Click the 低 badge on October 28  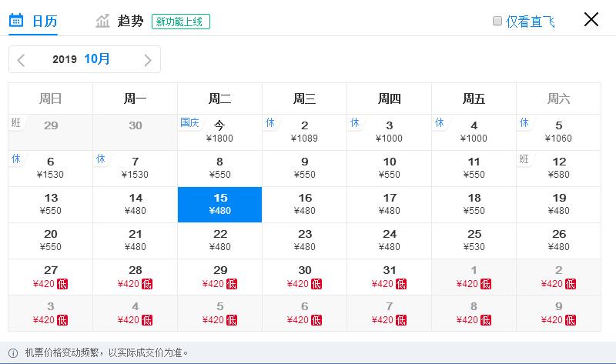click(147, 284)
